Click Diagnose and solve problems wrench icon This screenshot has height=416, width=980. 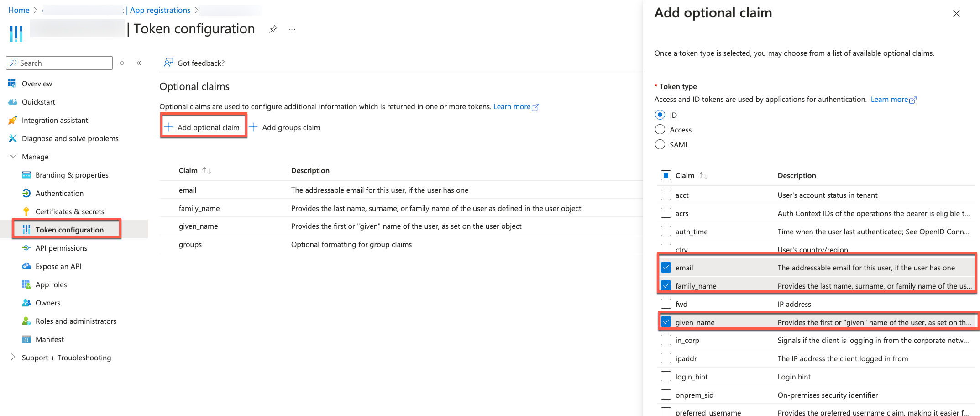12,138
